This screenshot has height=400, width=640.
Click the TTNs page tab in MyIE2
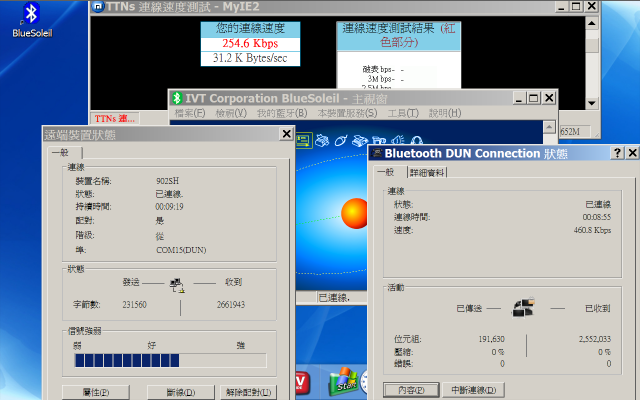pos(115,118)
